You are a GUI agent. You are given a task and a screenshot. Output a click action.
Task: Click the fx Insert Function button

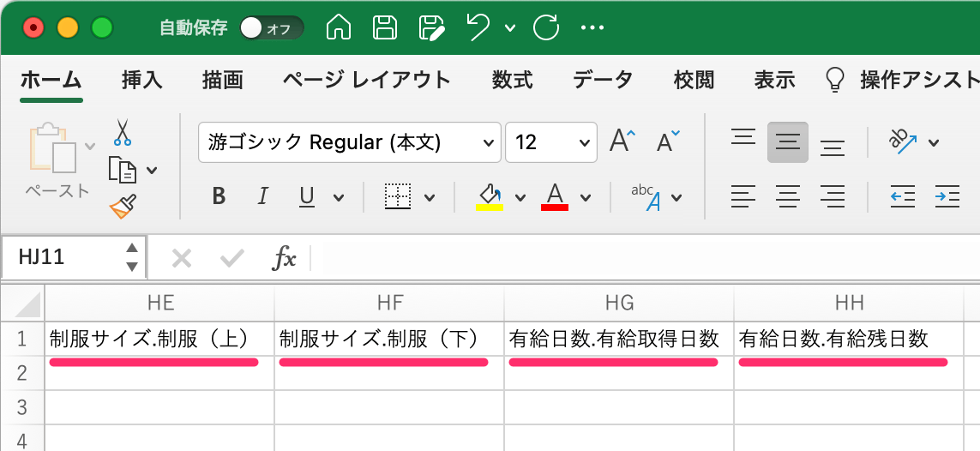pyautogui.click(x=285, y=257)
